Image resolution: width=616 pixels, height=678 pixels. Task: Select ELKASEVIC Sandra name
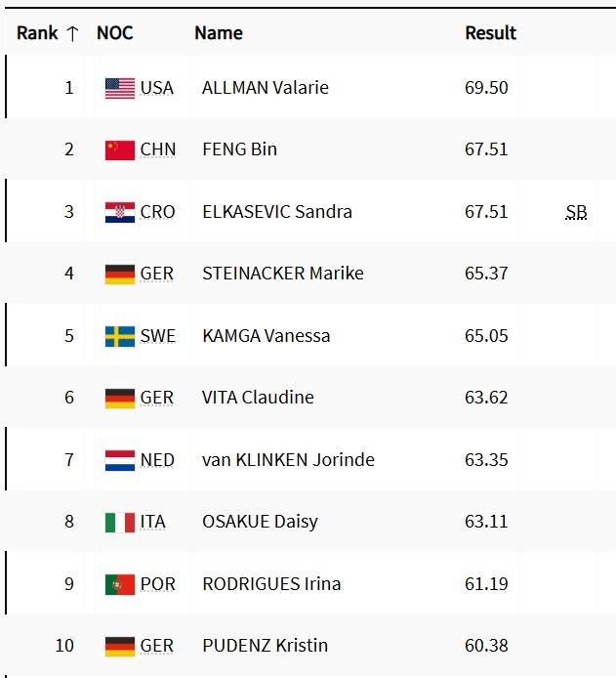[x=276, y=212]
